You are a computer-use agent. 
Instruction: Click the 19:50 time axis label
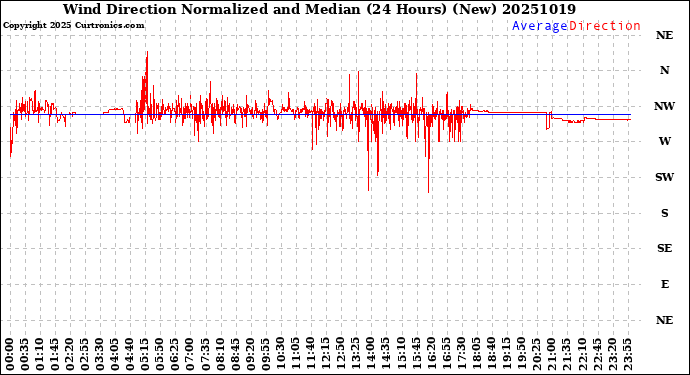click(x=521, y=355)
